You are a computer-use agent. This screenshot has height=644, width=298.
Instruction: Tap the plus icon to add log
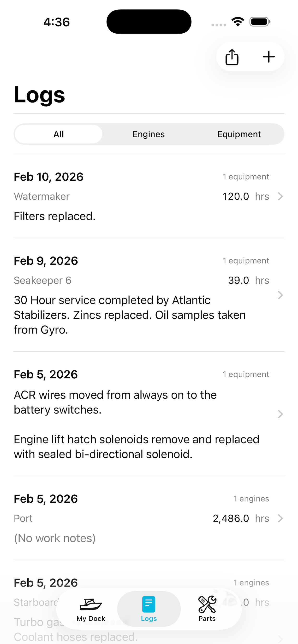(x=268, y=57)
